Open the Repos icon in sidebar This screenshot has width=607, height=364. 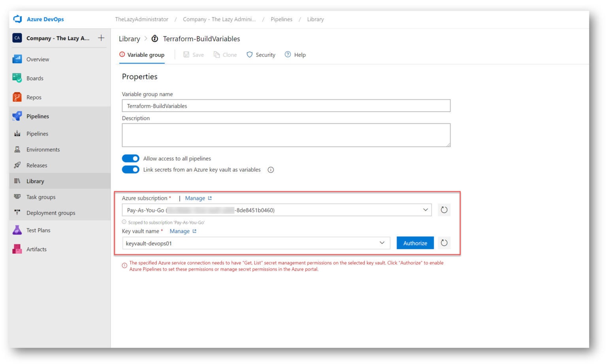pyautogui.click(x=17, y=97)
